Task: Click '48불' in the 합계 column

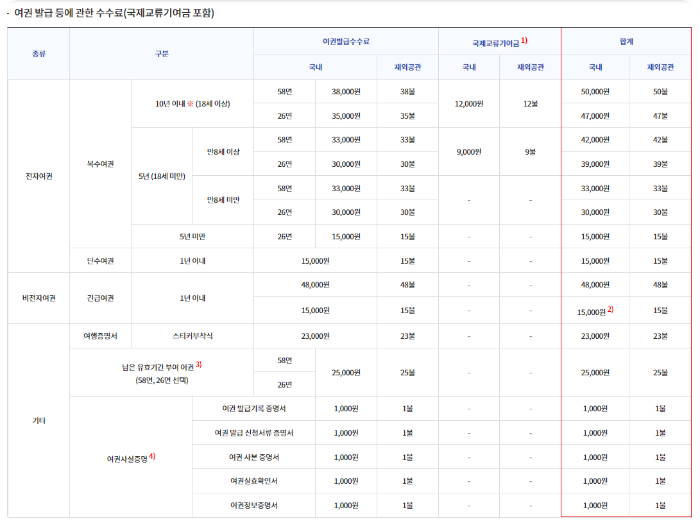Action: pyautogui.click(x=660, y=285)
